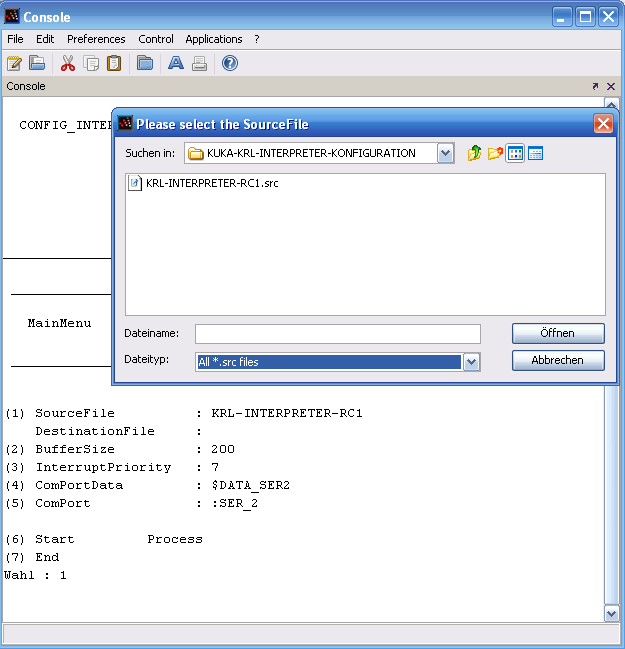Open the Preferences menu
Image resolution: width=625 pixels, height=649 pixels.
[x=96, y=39]
